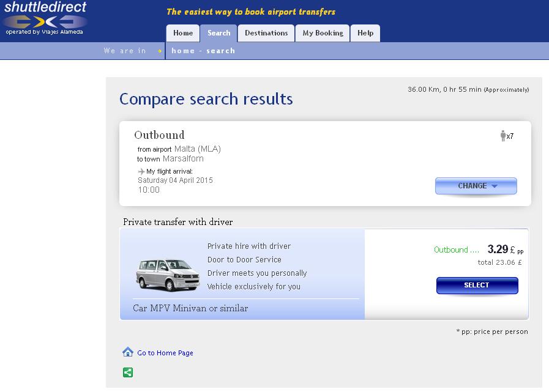Open the Home tab
The height and width of the screenshot is (392, 549).
pos(183,33)
